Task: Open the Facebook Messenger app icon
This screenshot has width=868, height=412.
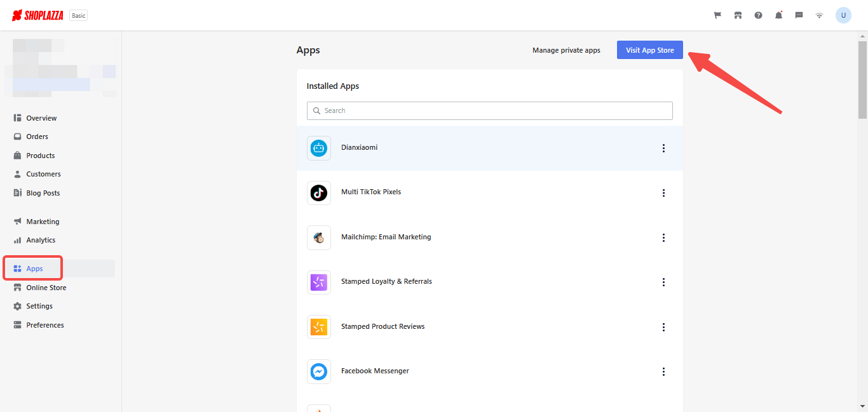Action: pos(319,371)
